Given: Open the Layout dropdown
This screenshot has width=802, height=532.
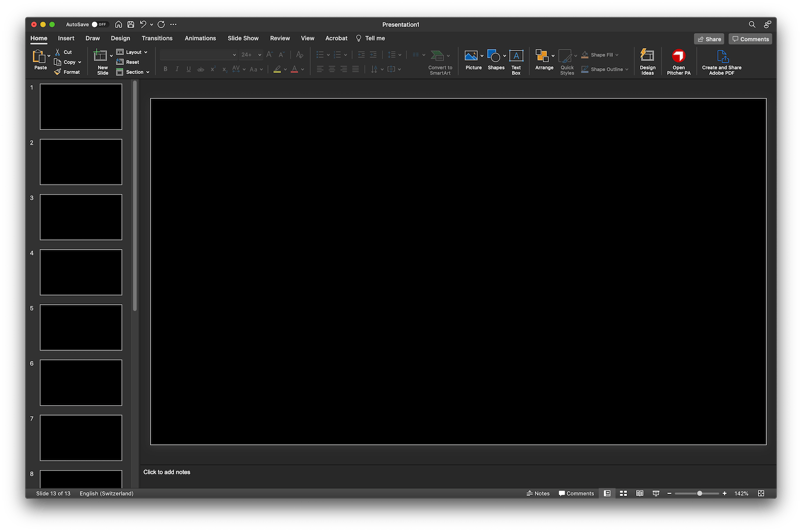Looking at the screenshot, I should click(133, 52).
